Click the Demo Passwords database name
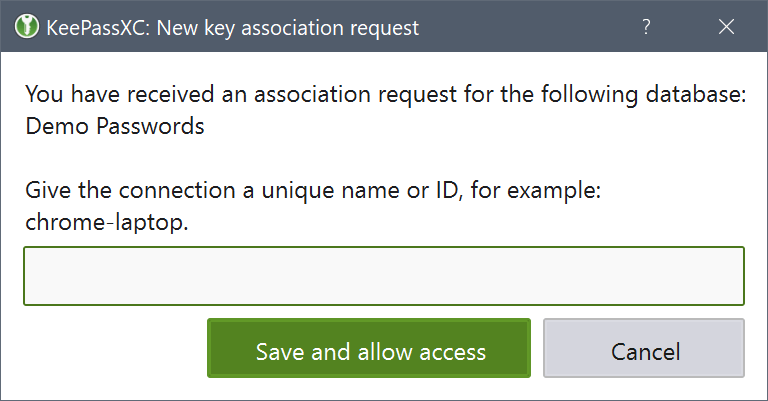 [x=115, y=127]
